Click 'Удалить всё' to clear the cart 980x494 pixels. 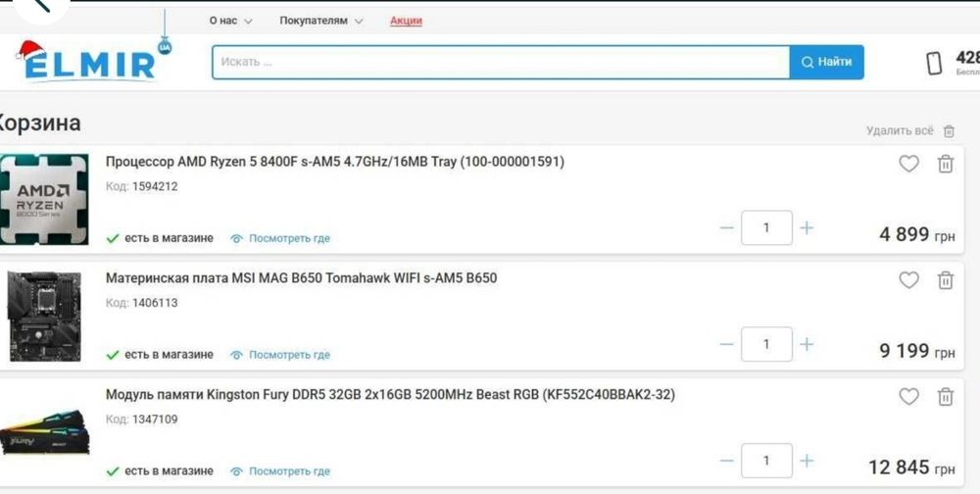[910, 130]
